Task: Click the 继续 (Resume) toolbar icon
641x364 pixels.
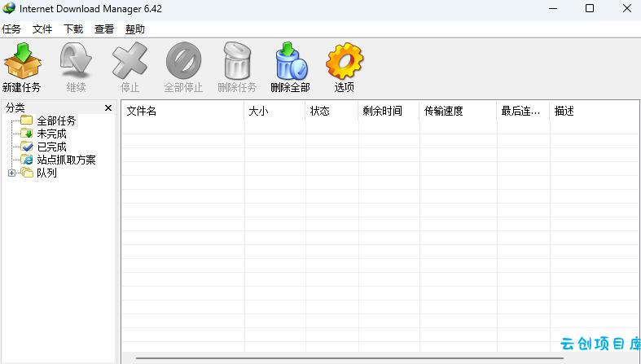Action: point(76,60)
